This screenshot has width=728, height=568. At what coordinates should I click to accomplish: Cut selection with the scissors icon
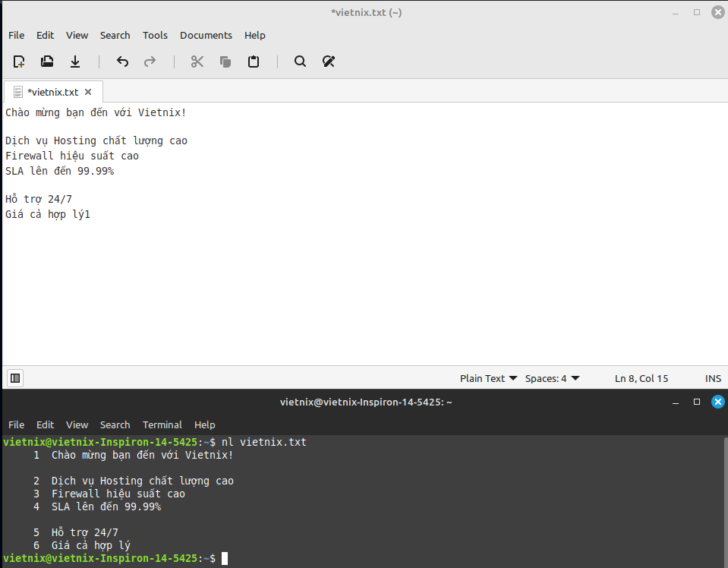(197, 62)
